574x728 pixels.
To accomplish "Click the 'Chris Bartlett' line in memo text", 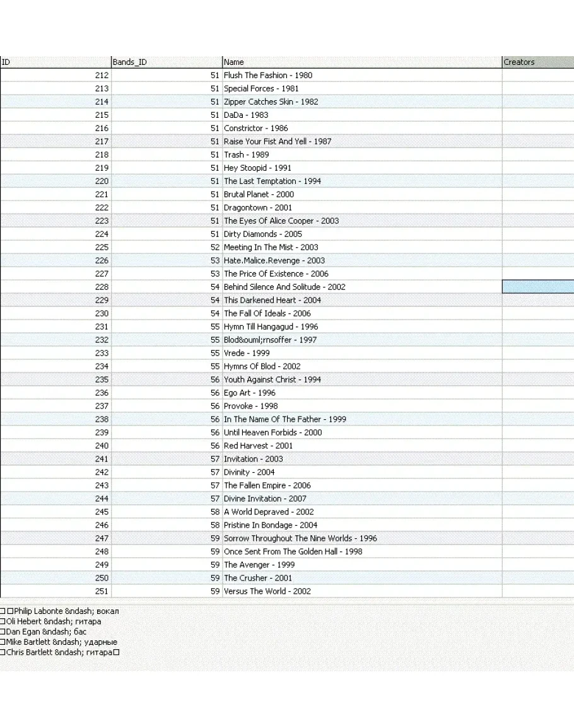I will (63, 652).
